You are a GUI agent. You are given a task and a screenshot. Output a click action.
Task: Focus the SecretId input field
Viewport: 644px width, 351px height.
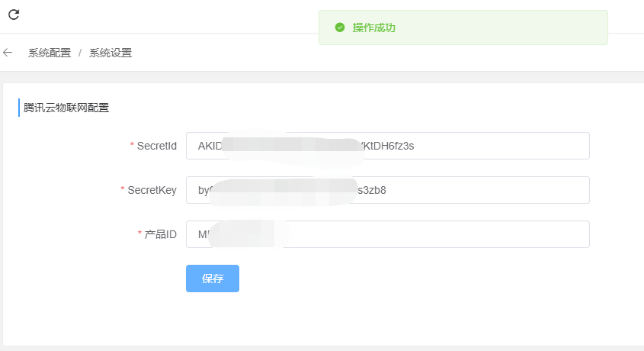click(x=388, y=146)
